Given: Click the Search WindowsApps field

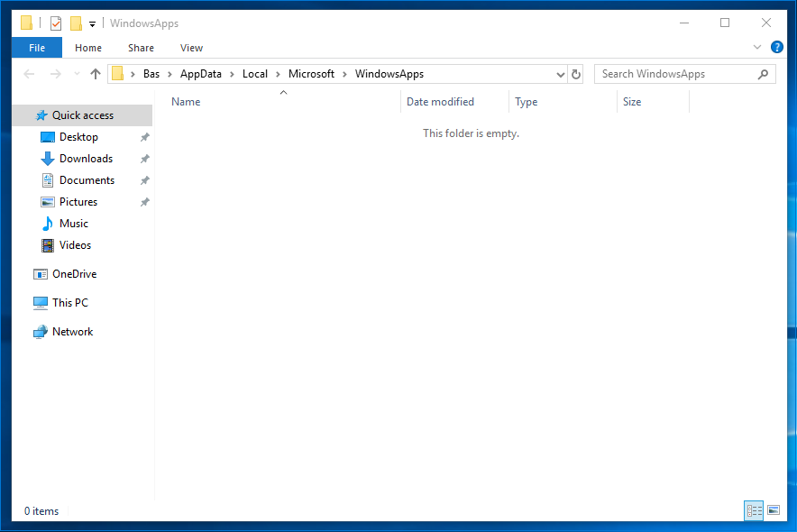Looking at the screenshot, I should [684, 74].
